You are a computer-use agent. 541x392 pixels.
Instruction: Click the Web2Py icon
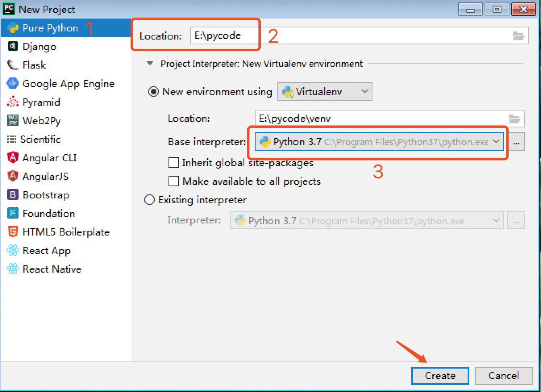[13, 120]
